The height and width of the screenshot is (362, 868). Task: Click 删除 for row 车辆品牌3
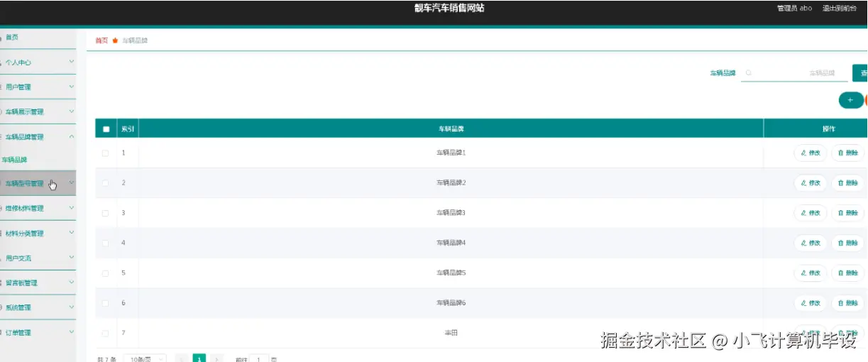[848, 213]
